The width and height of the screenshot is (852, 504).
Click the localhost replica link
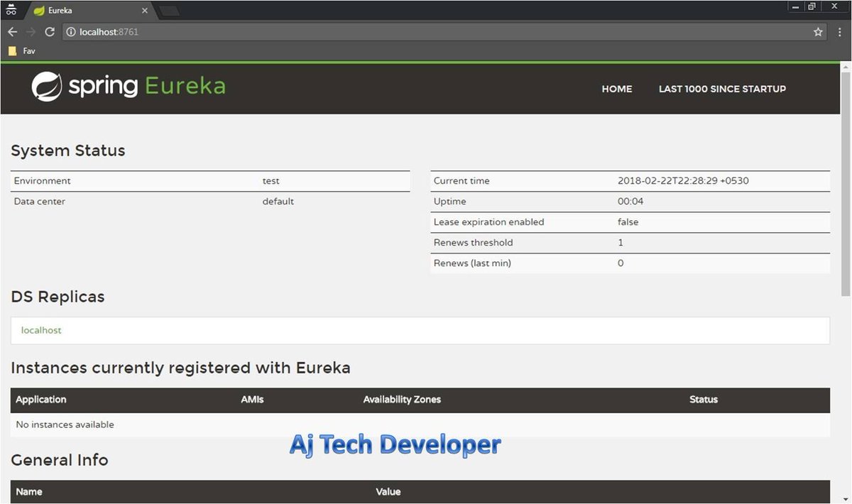pyautogui.click(x=40, y=330)
